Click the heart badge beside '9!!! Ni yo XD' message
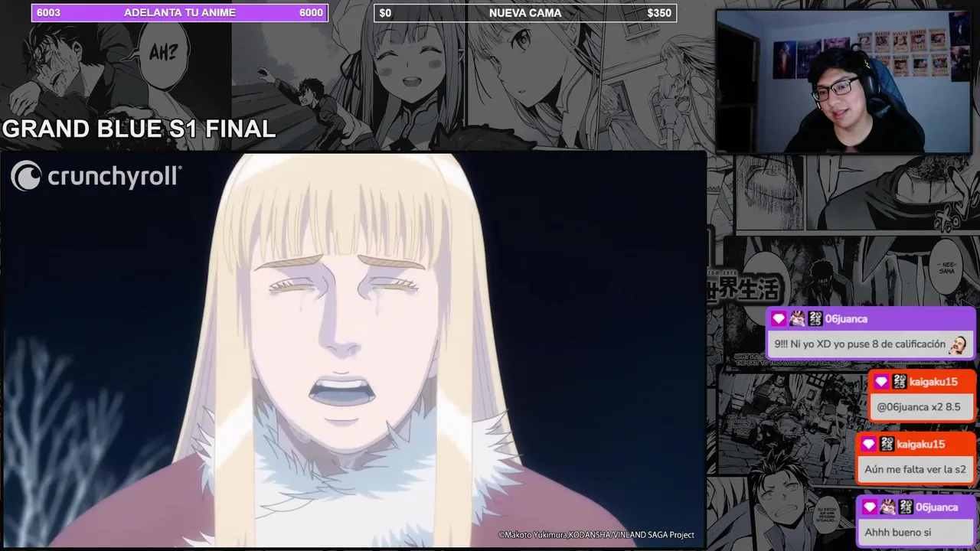Screen dimensions: 980x551 click(779, 318)
